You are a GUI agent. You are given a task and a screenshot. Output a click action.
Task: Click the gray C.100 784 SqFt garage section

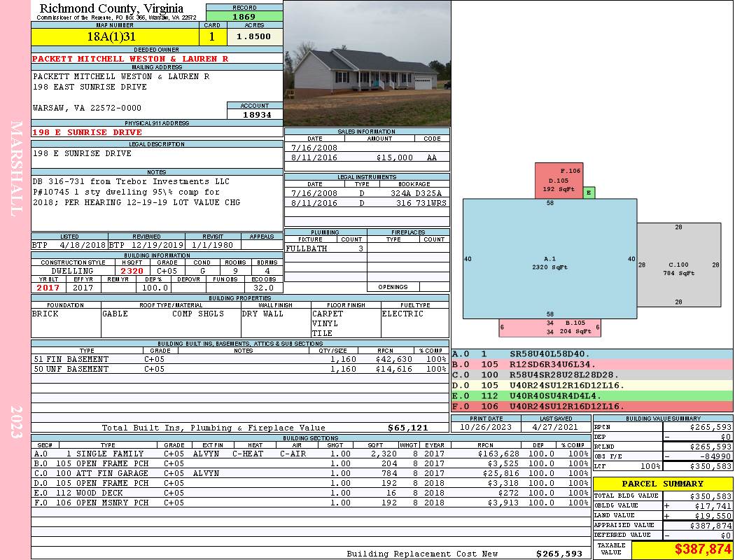click(679, 265)
